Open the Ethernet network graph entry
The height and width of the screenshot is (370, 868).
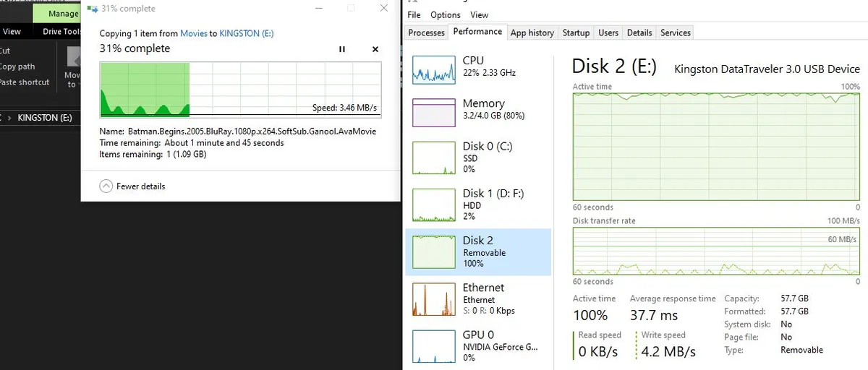478,299
